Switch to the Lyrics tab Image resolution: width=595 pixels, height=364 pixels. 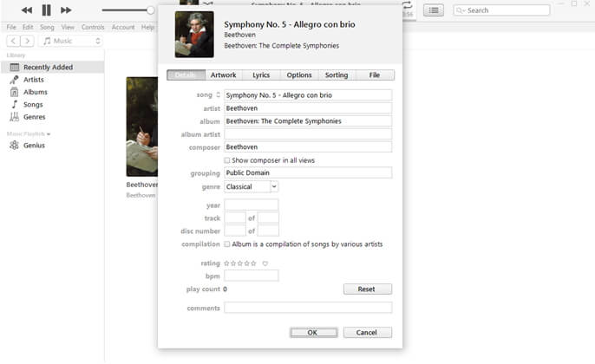click(261, 75)
